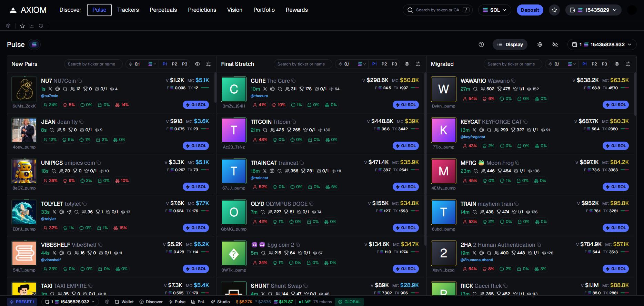Click the star watchlist icon beside Deposit
This screenshot has height=306, width=644.
(x=554, y=10)
